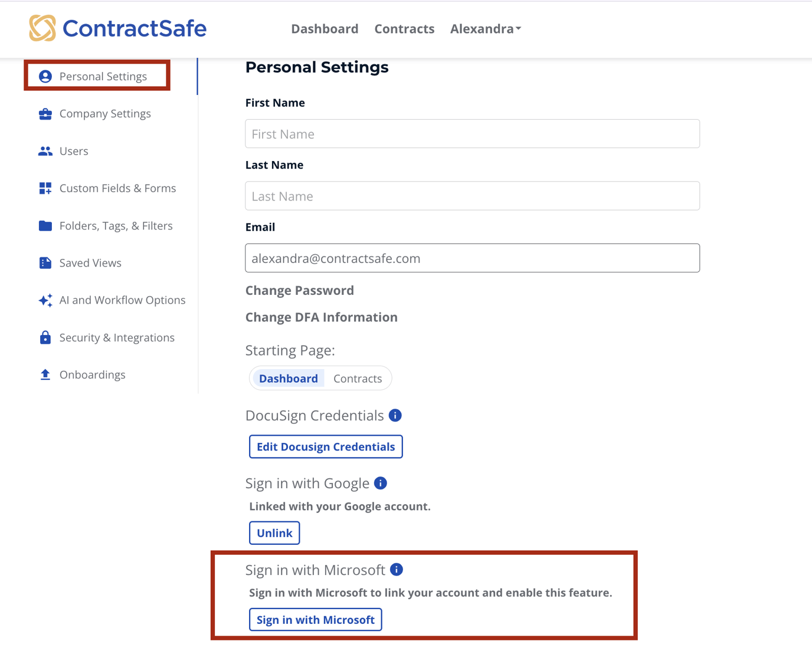This screenshot has height=651, width=812.
Task: Click Sign in with Microsoft
Action: click(x=315, y=619)
